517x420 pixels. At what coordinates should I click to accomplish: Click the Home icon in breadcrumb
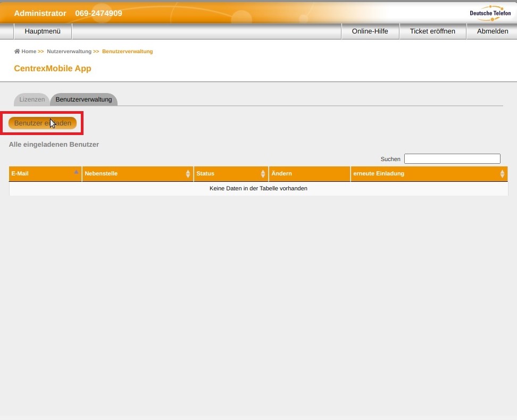pos(17,51)
